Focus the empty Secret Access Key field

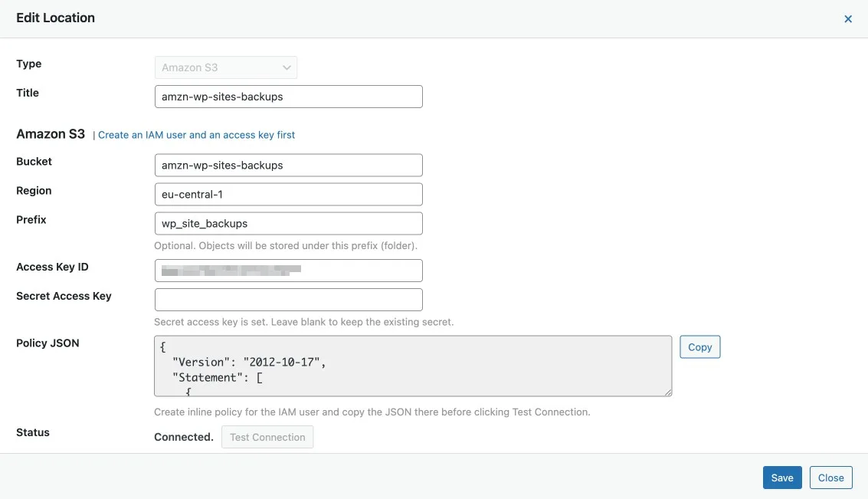[288, 300]
